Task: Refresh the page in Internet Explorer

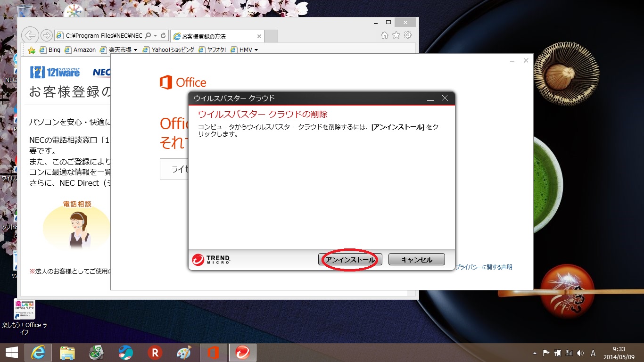Action: 163,35
